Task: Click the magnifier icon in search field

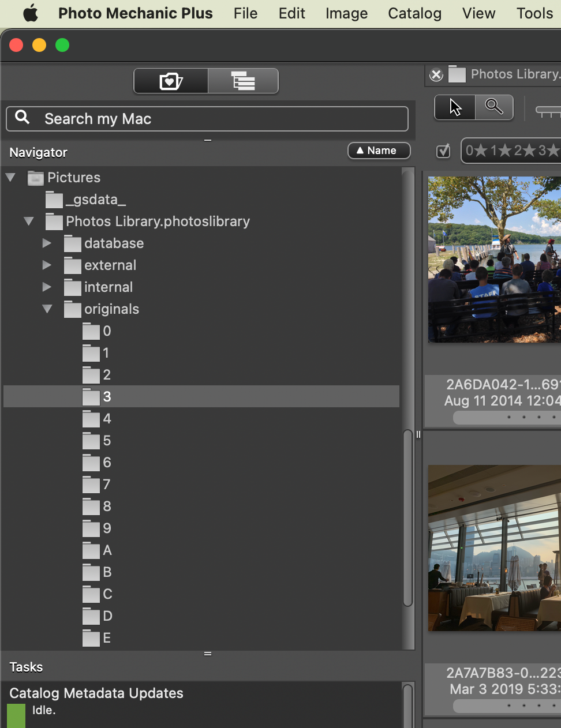Action: coord(23,118)
